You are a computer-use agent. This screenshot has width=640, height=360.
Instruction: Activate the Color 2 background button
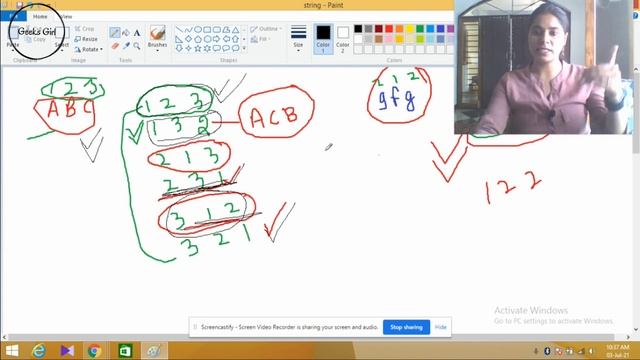pos(342,39)
